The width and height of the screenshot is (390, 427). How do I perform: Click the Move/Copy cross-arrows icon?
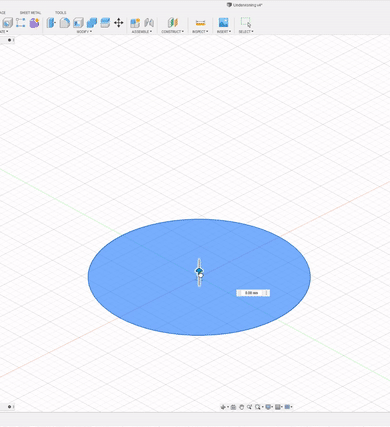click(x=118, y=23)
